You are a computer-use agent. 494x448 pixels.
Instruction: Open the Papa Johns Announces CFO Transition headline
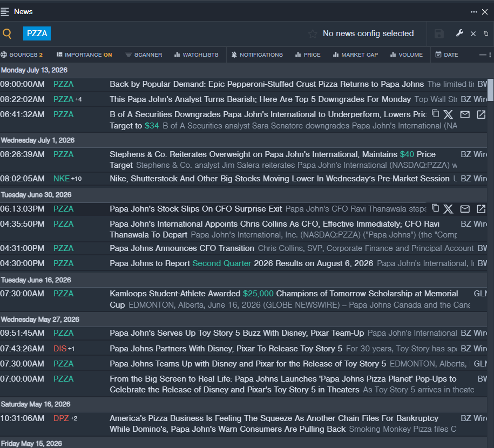(182, 248)
